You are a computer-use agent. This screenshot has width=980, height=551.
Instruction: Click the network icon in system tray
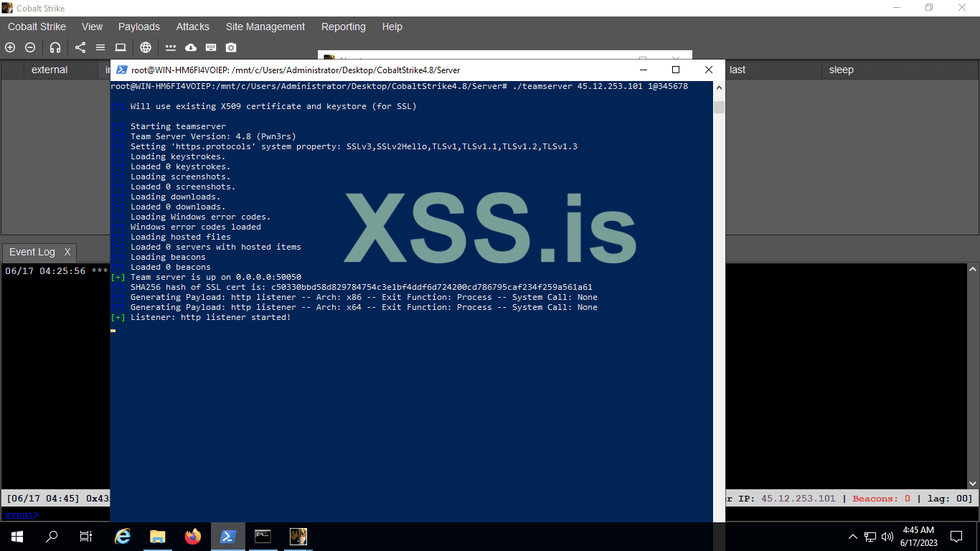870,537
